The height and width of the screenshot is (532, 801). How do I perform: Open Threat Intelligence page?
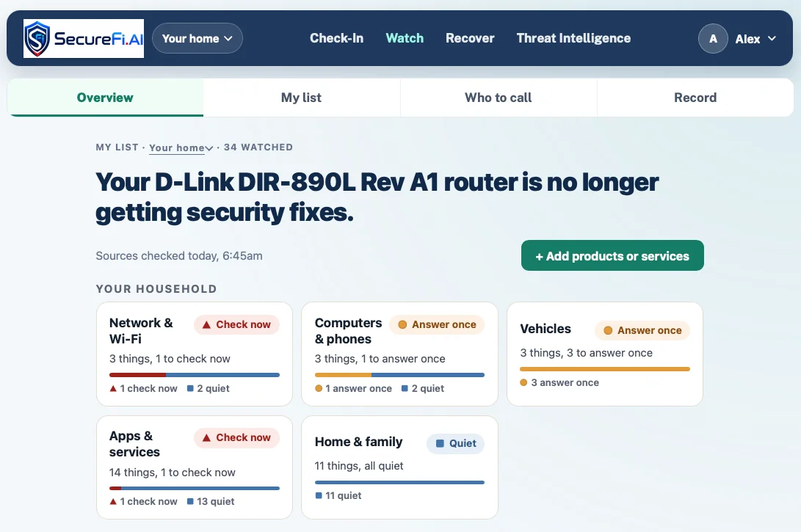pyautogui.click(x=573, y=38)
